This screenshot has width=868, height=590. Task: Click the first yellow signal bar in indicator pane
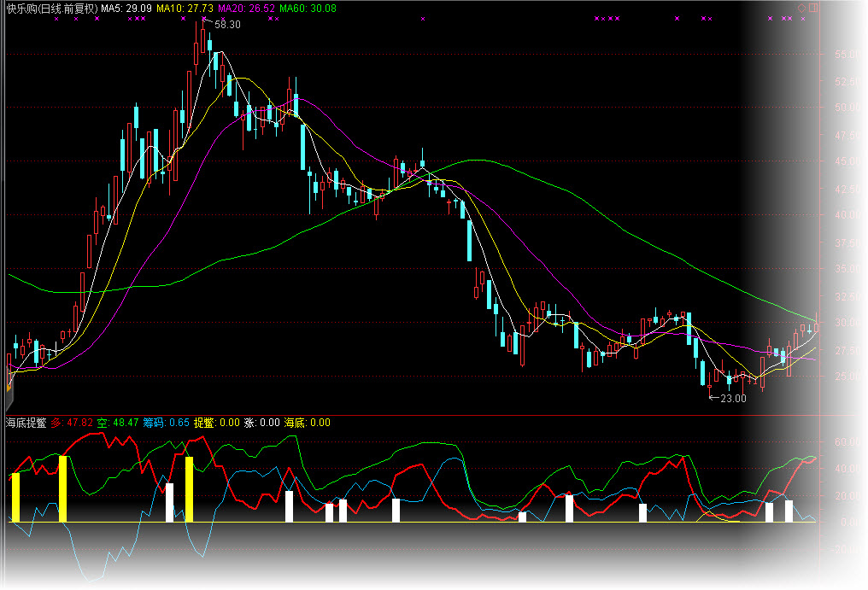click(x=15, y=497)
